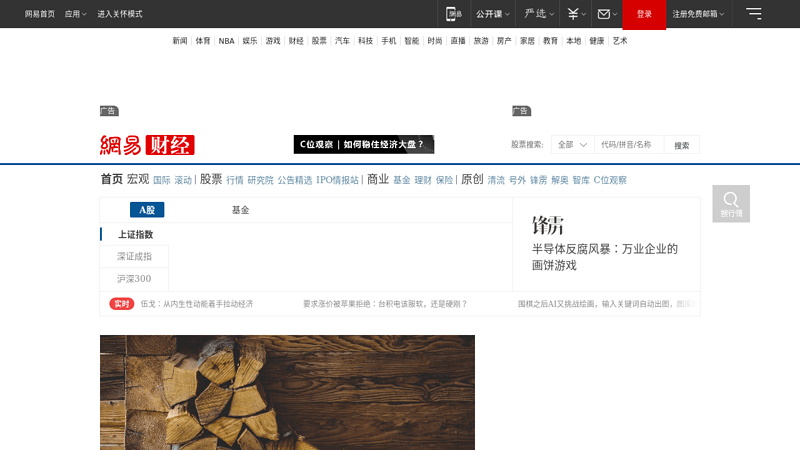Screen dimensions: 800x450
Task: Click the 查行情 magnifier floating button
Action: pyautogui.click(x=731, y=204)
